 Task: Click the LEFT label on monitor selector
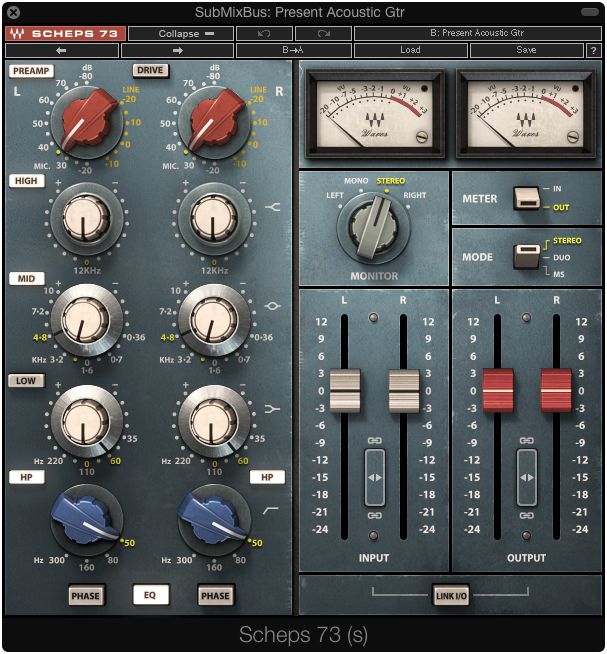coord(335,195)
